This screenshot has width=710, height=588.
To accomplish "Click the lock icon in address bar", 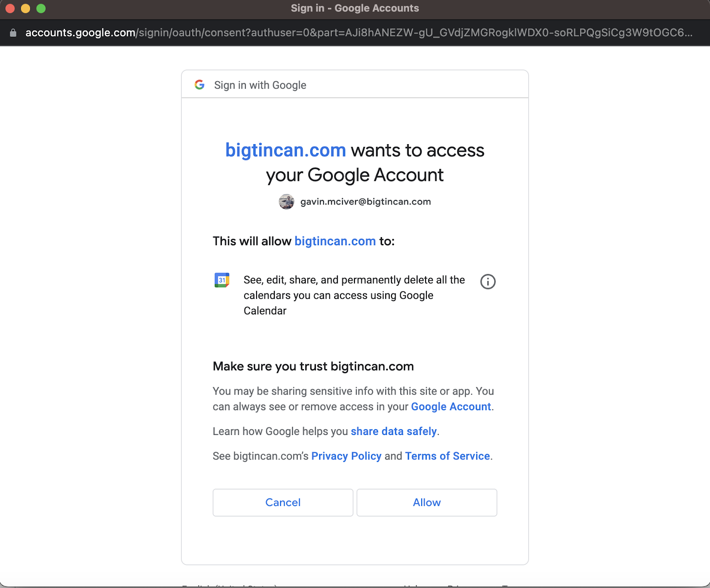I will 13,33.
